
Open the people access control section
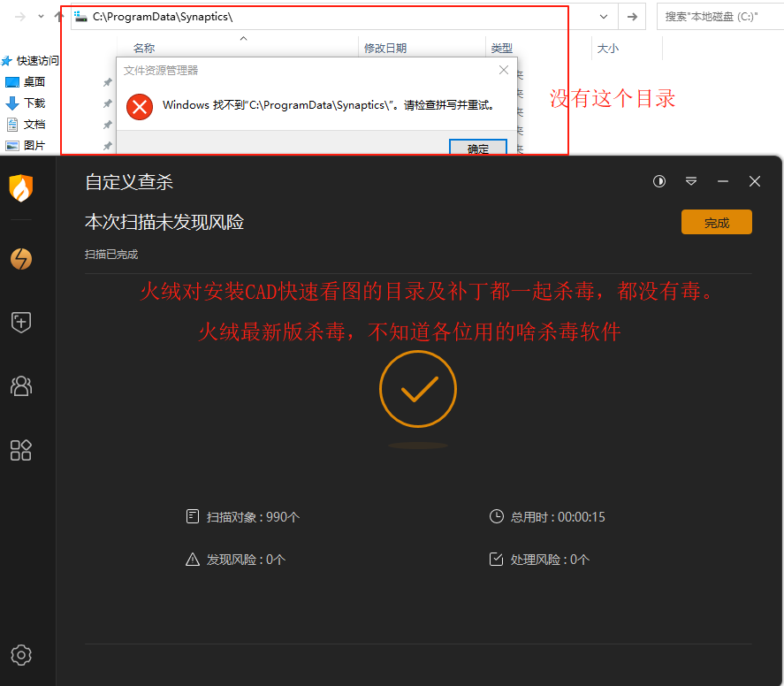tap(21, 386)
